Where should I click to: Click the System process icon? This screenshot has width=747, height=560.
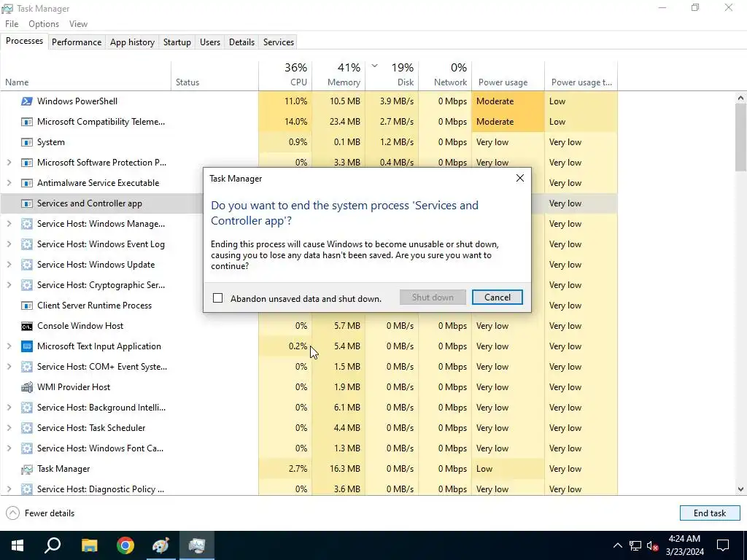click(x=27, y=142)
